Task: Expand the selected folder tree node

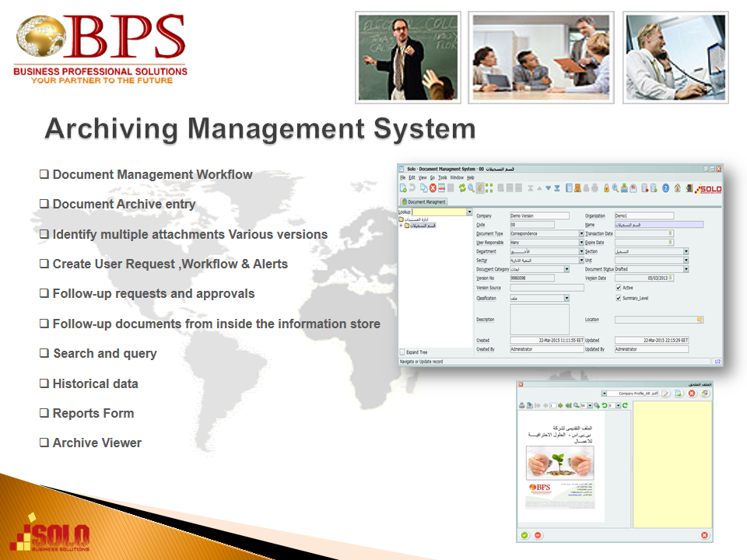Action: tap(401, 226)
